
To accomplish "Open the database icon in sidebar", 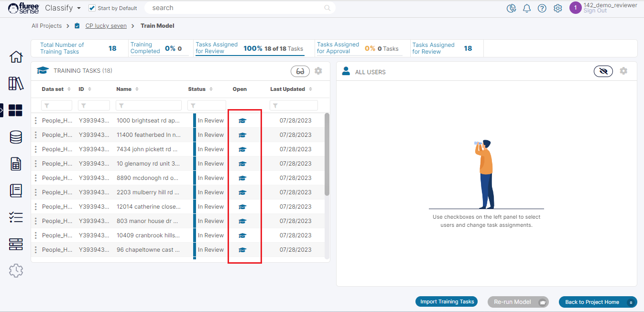I will click(16, 137).
